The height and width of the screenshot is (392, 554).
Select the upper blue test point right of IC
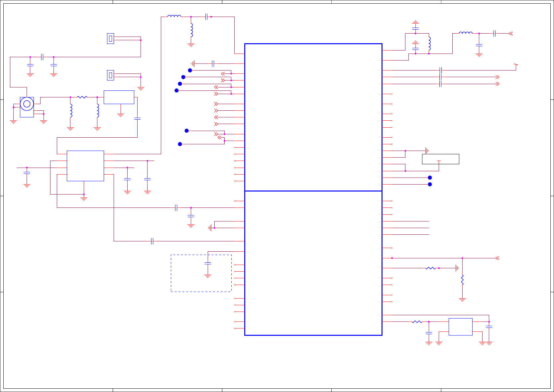click(x=430, y=178)
